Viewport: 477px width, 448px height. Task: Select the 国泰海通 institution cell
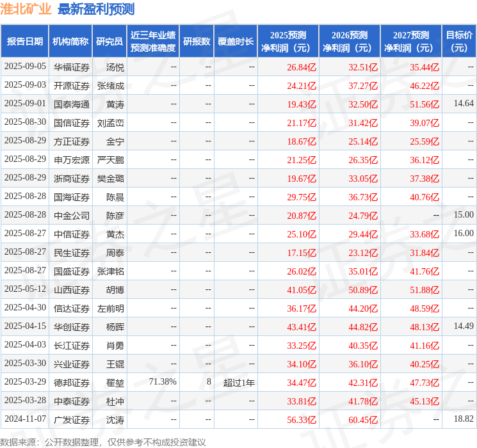click(x=72, y=104)
